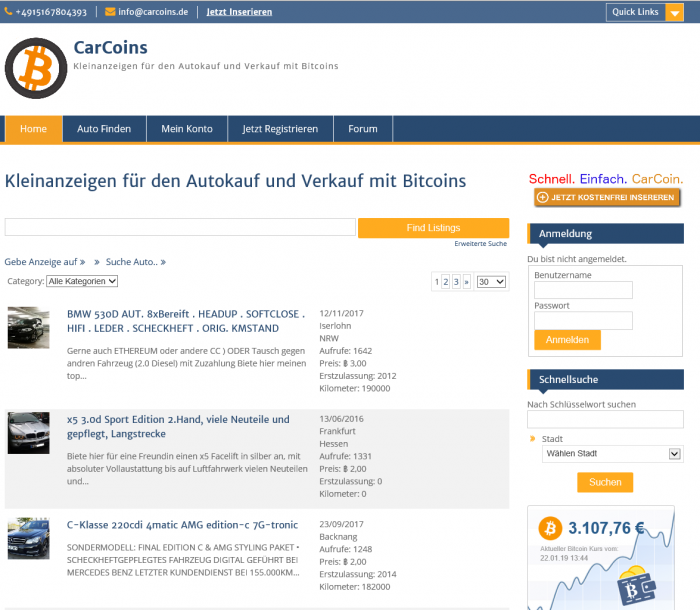Screen dimensions: 700x610
Task: Open the Alle Kategorien category dropdown
Action: click(82, 281)
